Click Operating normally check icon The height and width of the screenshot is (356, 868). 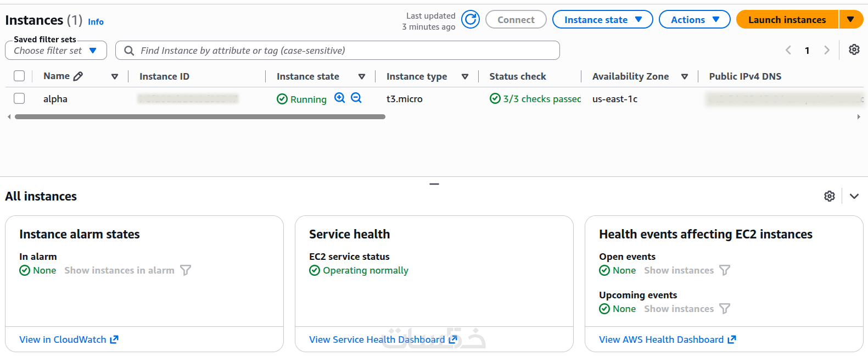315,270
